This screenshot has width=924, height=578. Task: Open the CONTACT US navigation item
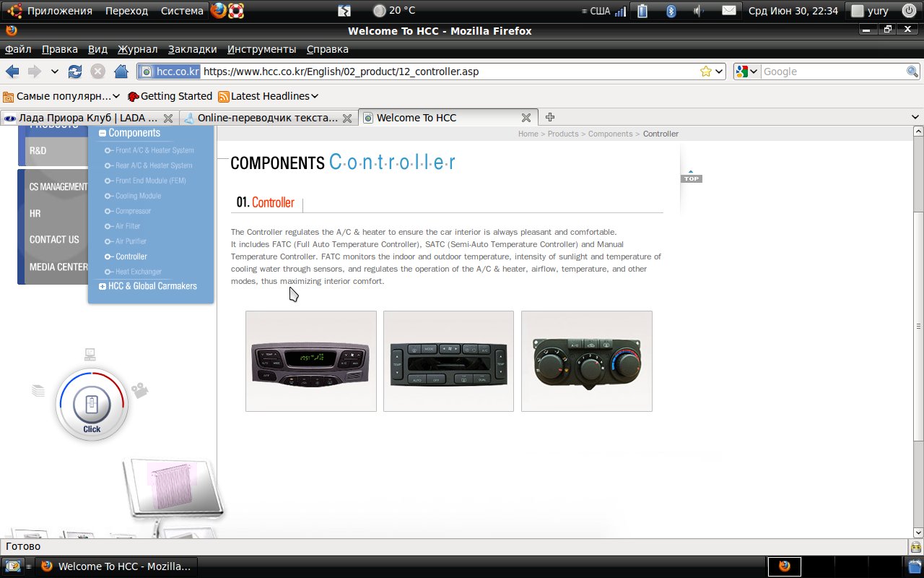click(54, 239)
